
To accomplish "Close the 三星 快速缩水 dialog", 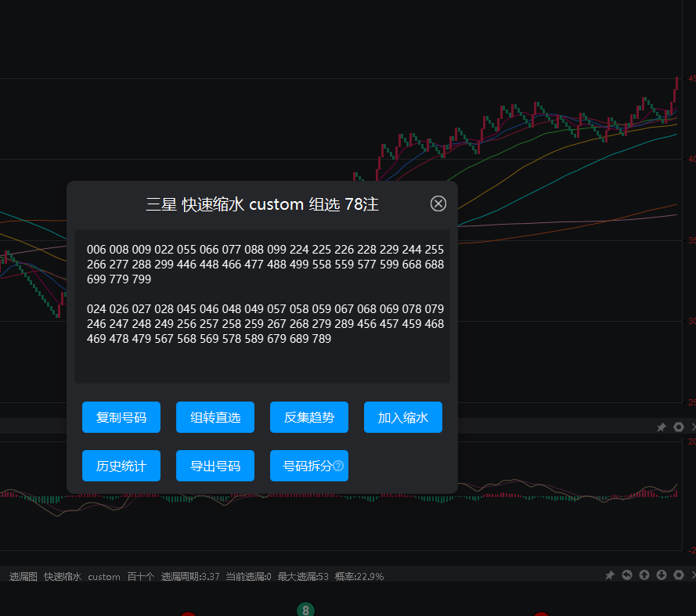I will coord(438,204).
